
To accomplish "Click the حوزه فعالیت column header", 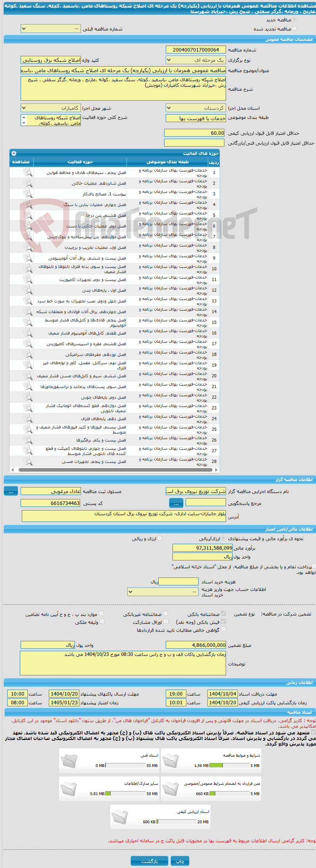I will pos(80,162).
